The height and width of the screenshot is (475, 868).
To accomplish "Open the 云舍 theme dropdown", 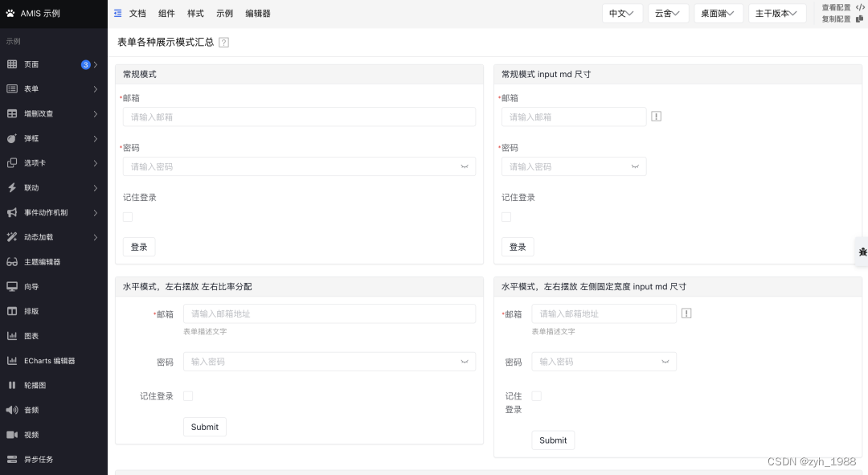I will (668, 14).
